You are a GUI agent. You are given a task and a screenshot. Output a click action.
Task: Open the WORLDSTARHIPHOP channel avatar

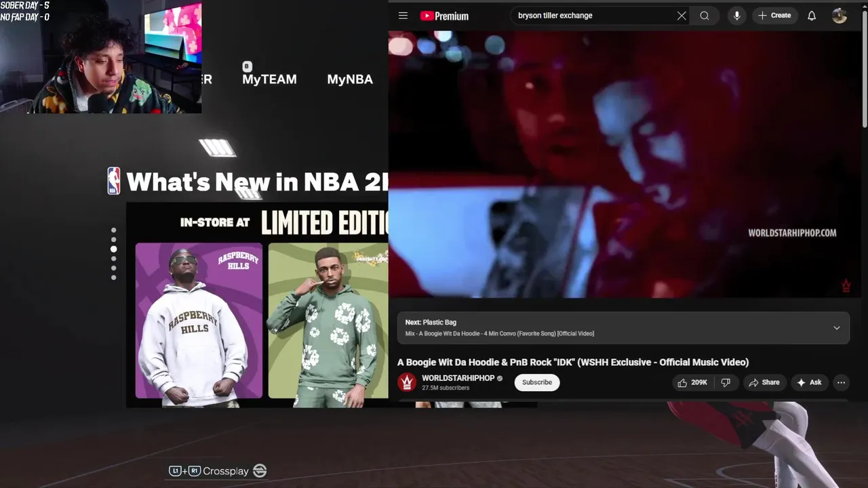[407, 382]
